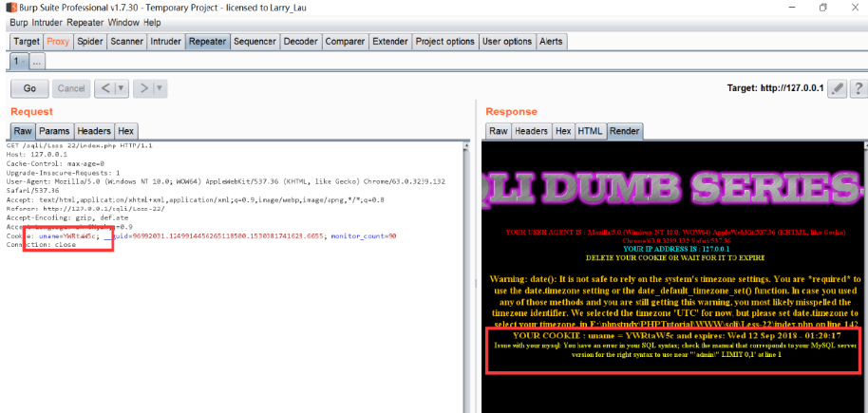Click the request editor vertical scrollbar
The image size is (868, 413).
[466, 277]
